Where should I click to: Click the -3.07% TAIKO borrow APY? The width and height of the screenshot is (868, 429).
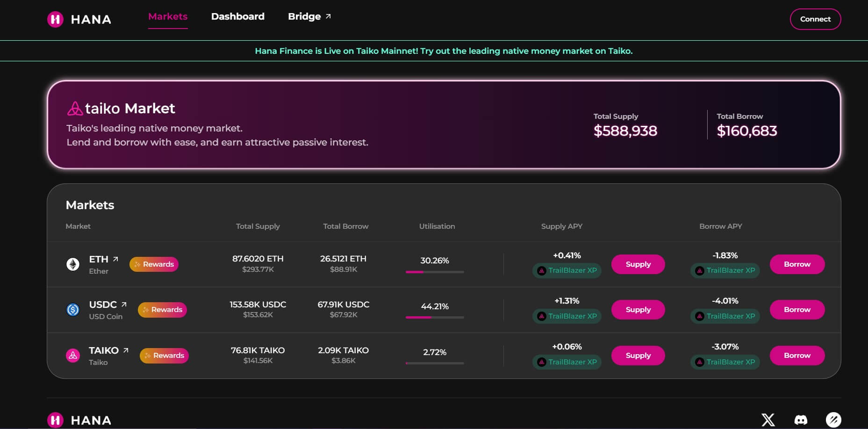tap(725, 347)
